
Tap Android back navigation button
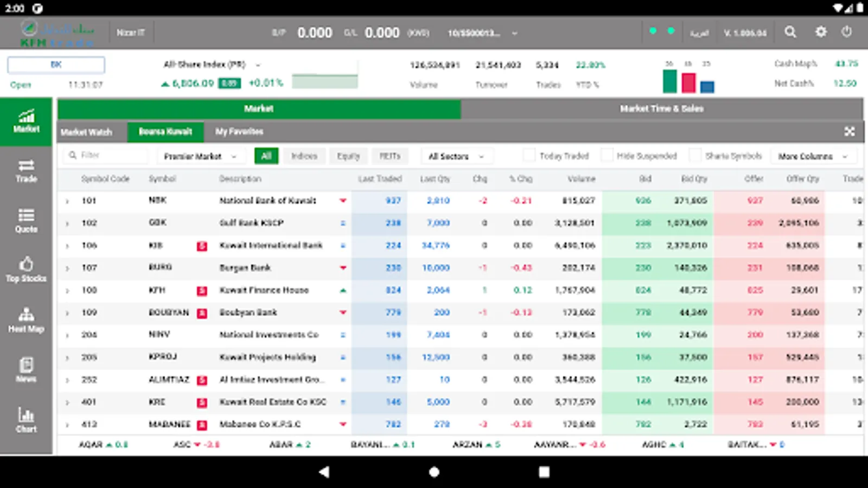[x=324, y=472]
